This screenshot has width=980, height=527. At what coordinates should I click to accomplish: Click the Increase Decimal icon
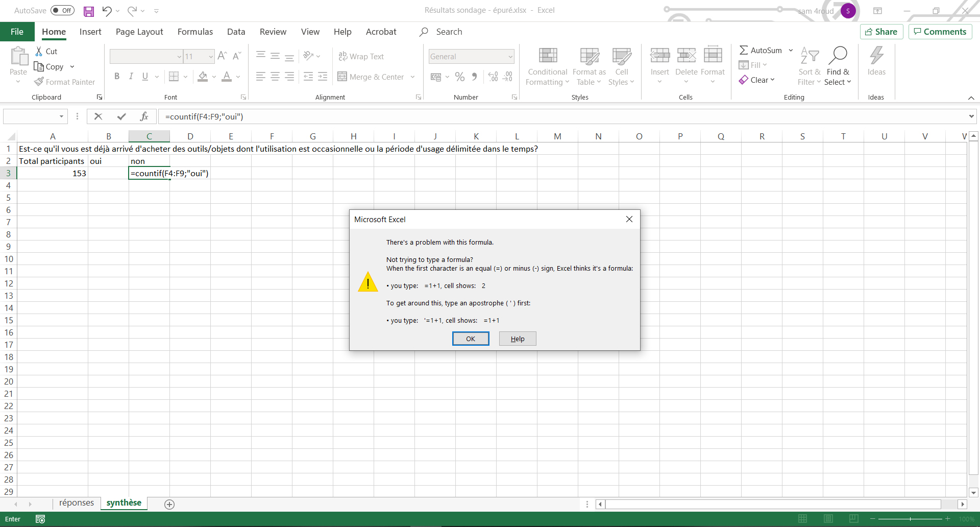493,77
